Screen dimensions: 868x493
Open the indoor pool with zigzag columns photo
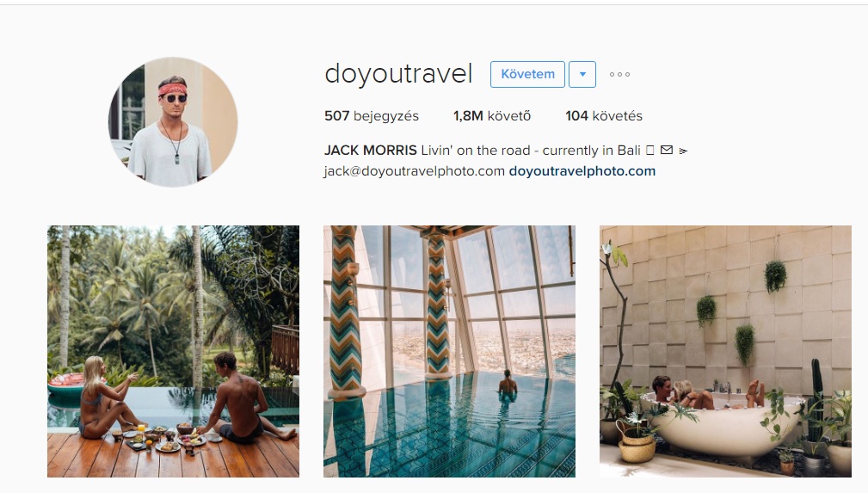450,351
